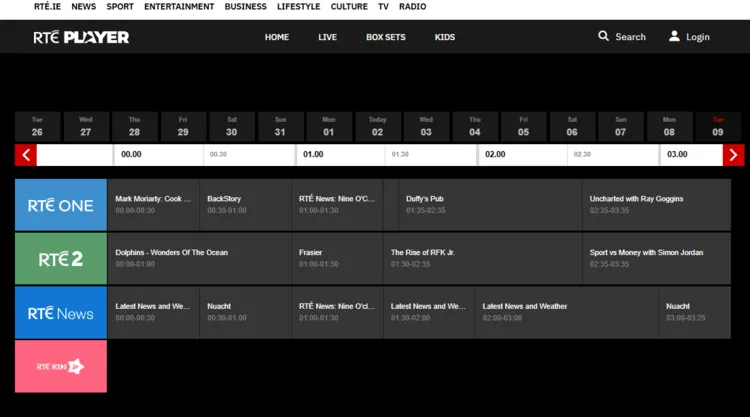Open Sport vs Money with Simon Jordan

coord(657,259)
